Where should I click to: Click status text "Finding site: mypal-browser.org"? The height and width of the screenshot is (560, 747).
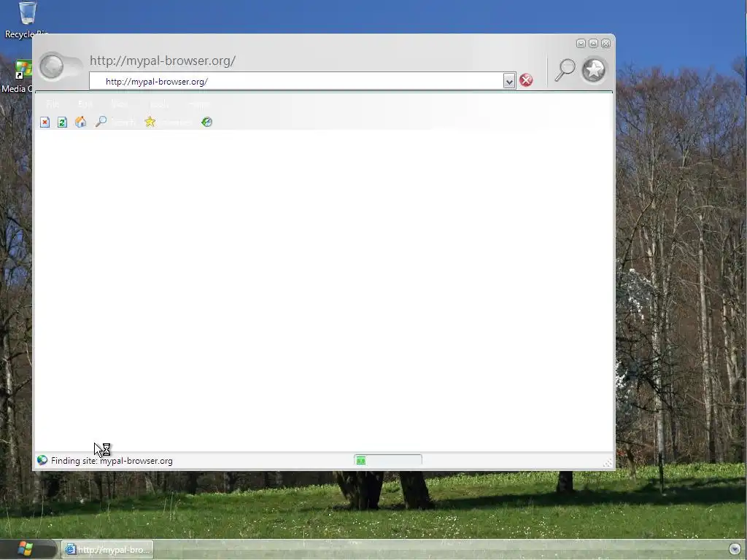112,461
